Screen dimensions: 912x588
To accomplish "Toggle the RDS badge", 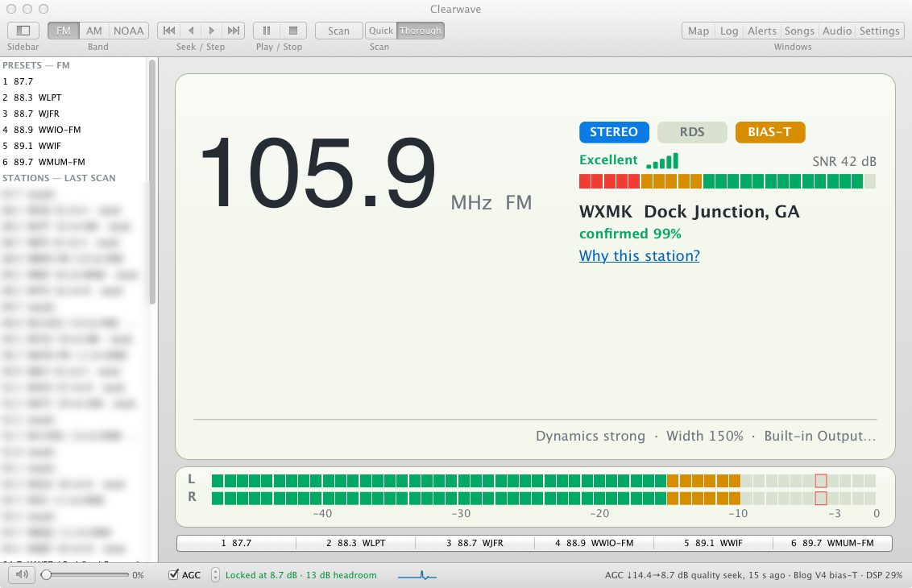I will click(692, 132).
